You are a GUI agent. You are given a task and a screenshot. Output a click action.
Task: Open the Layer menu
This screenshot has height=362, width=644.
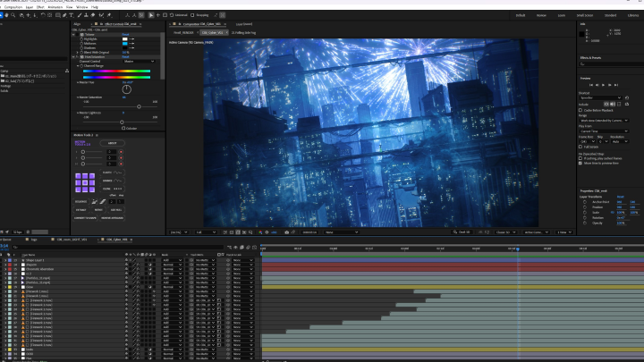coord(30,7)
